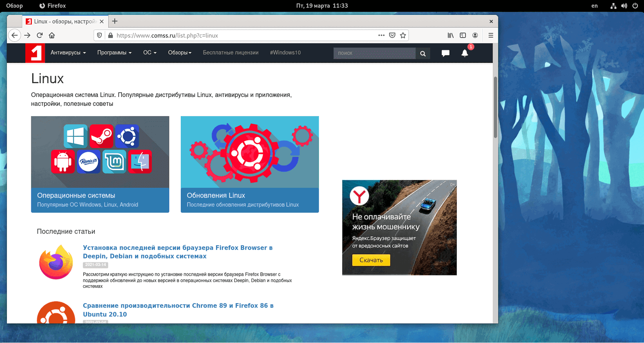Click the page vertical scrollbar thumb

[495, 107]
